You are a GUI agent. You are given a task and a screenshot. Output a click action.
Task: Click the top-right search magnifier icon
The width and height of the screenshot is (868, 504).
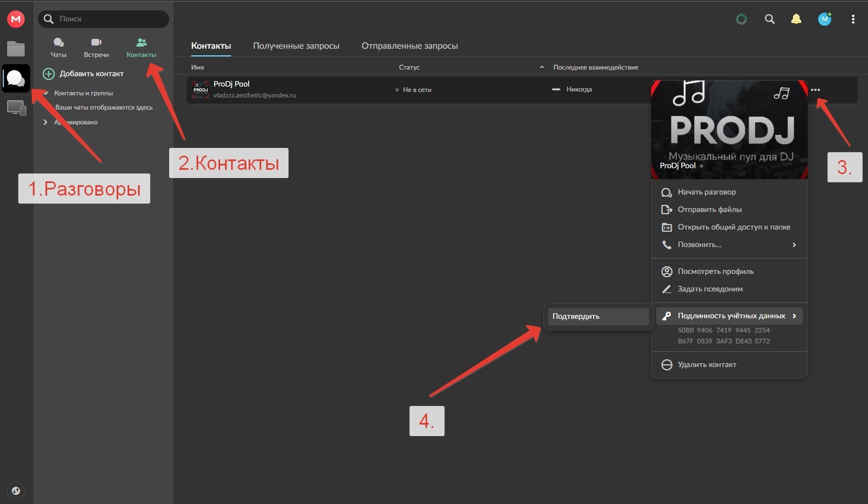[769, 19]
